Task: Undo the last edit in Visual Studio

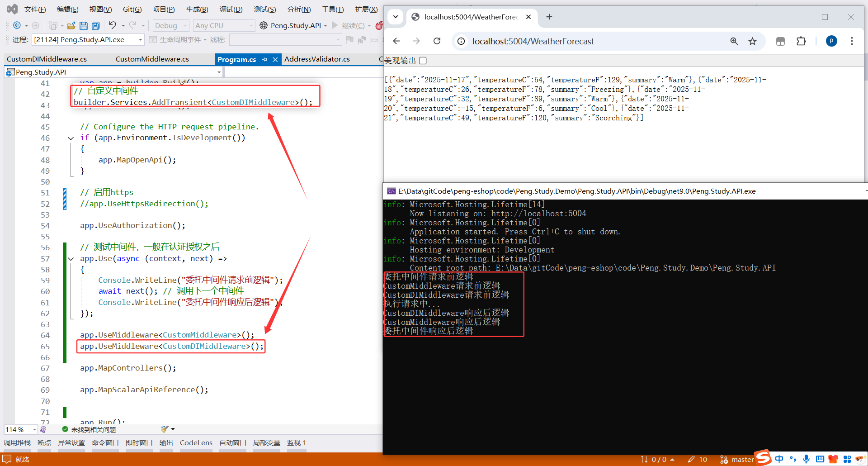Action: point(113,25)
